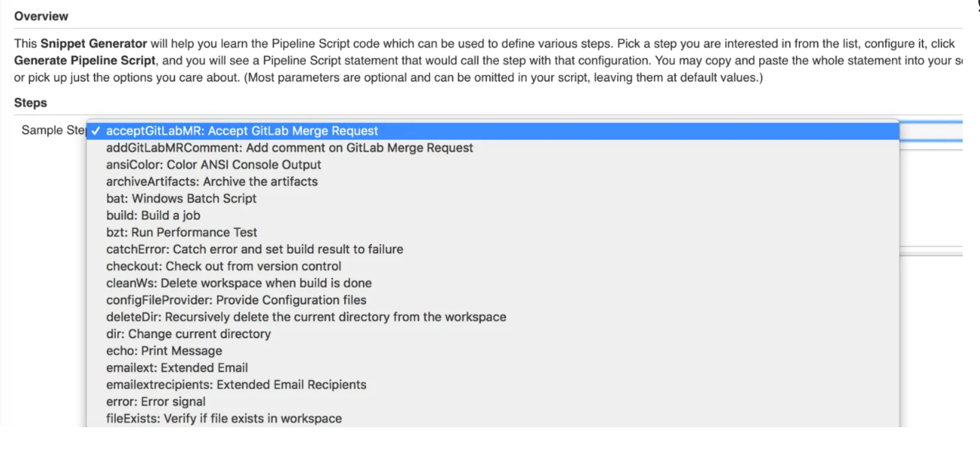The image size is (980, 449).
Task: Select error: Error signal step
Action: tap(156, 402)
